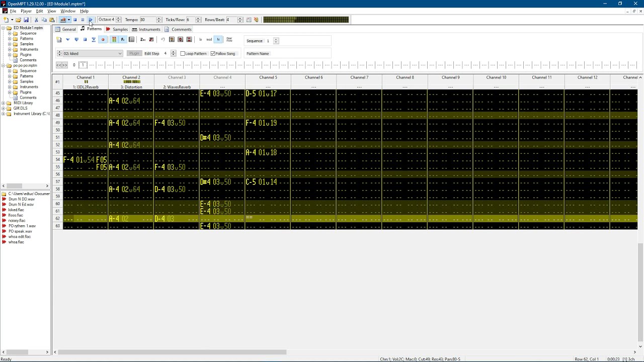Viewport: 644px width, 362px height.
Task: Enable the Loop Pattern checkbox
Action: click(x=183, y=53)
